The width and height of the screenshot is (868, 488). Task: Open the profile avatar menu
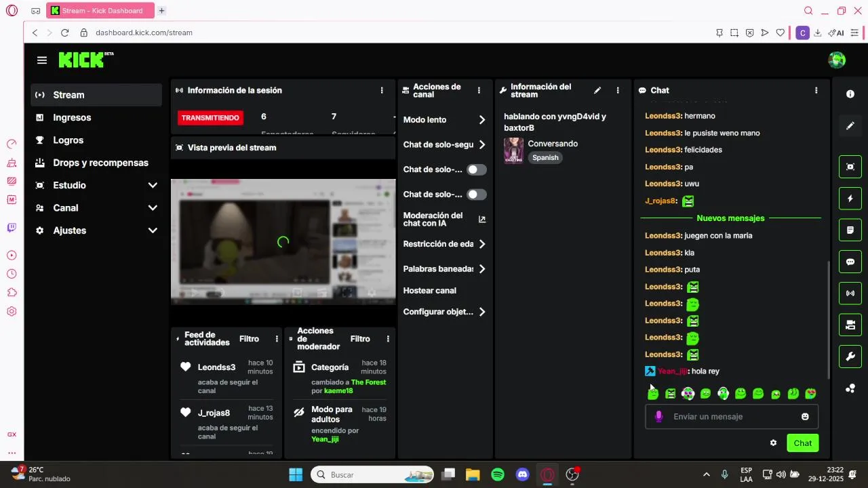[837, 60]
